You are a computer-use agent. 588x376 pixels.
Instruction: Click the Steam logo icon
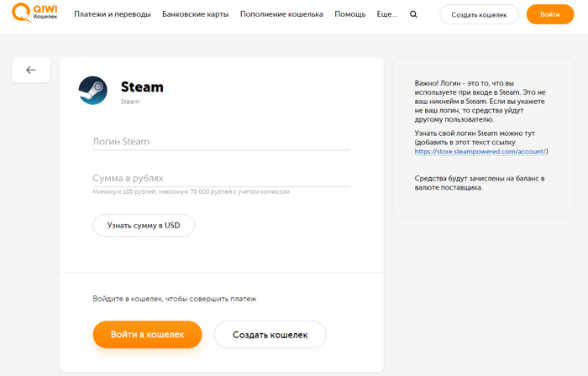click(x=92, y=91)
